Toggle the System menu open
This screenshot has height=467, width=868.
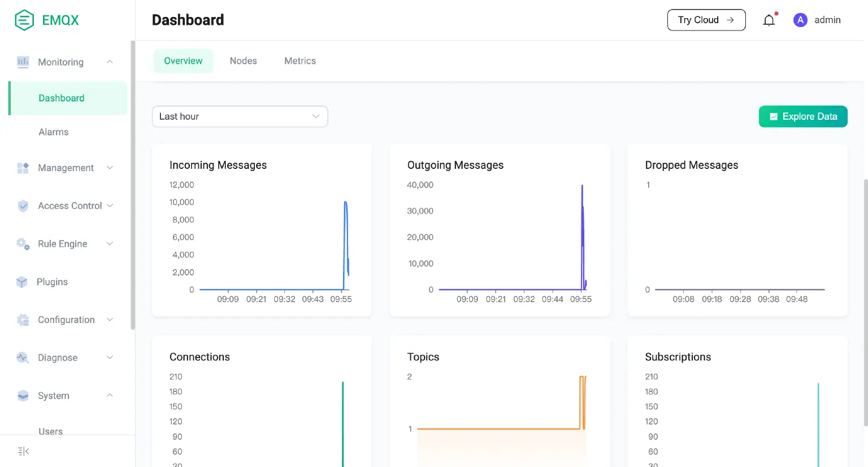tap(53, 395)
